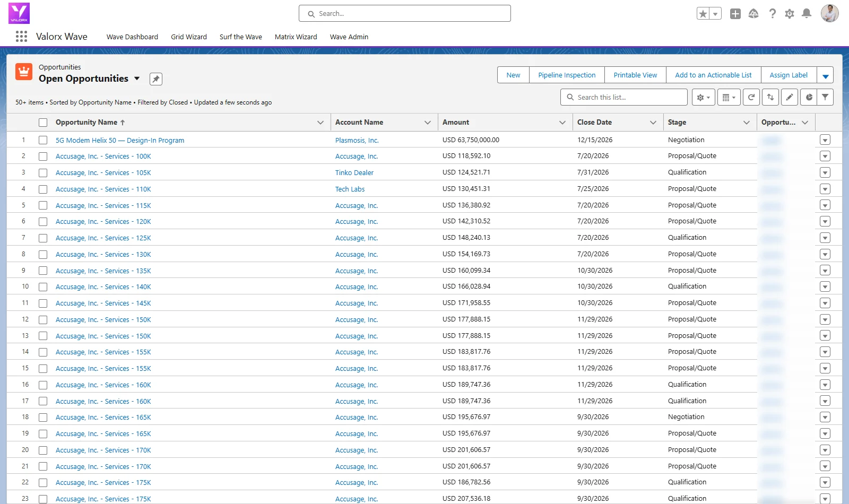
Task: Open the Tinko Dealer account link
Action: tap(354, 173)
